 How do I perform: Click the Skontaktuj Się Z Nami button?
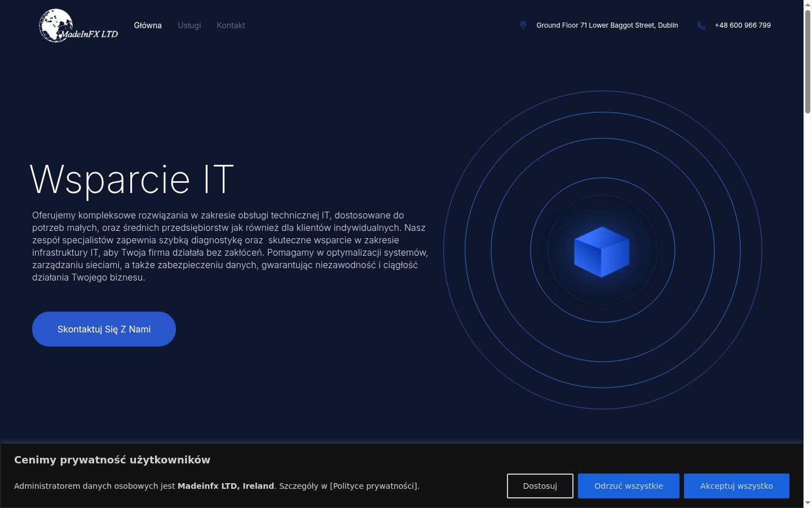[104, 329]
